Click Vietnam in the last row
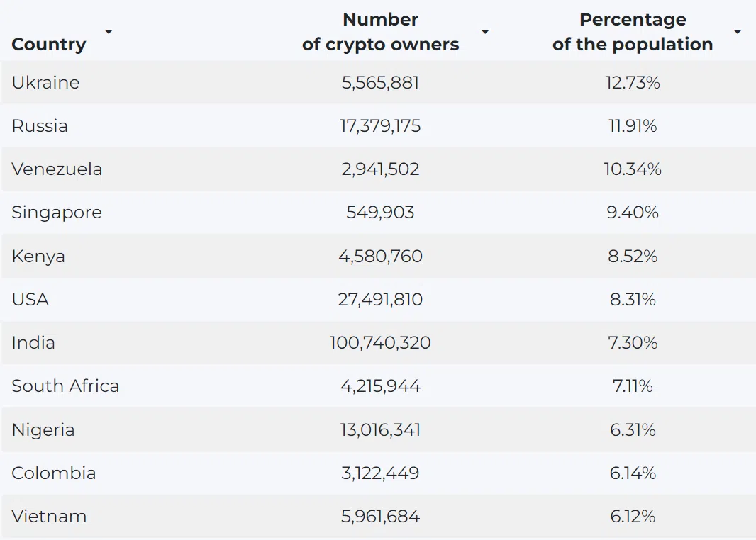Viewport: 756px width, 540px height. (49, 517)
